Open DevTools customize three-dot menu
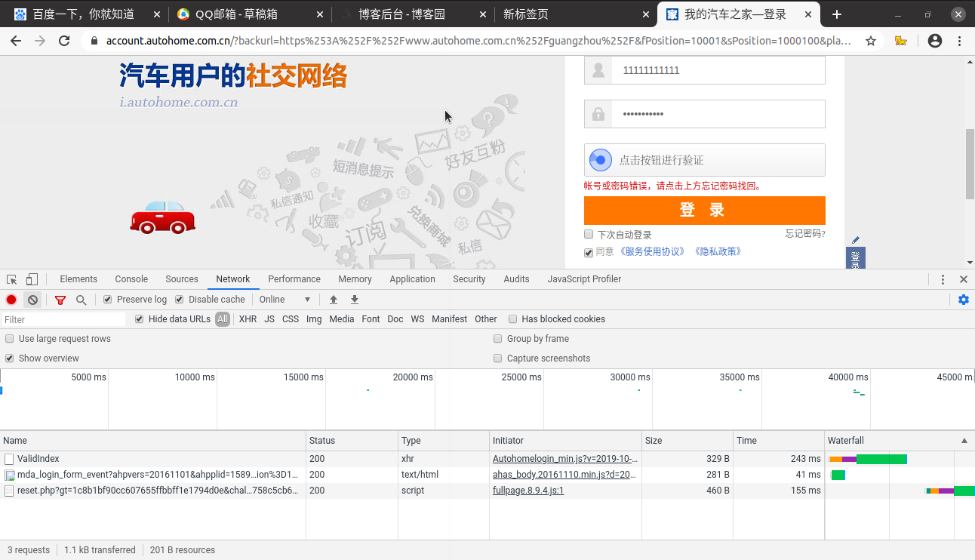 point(943,279)
